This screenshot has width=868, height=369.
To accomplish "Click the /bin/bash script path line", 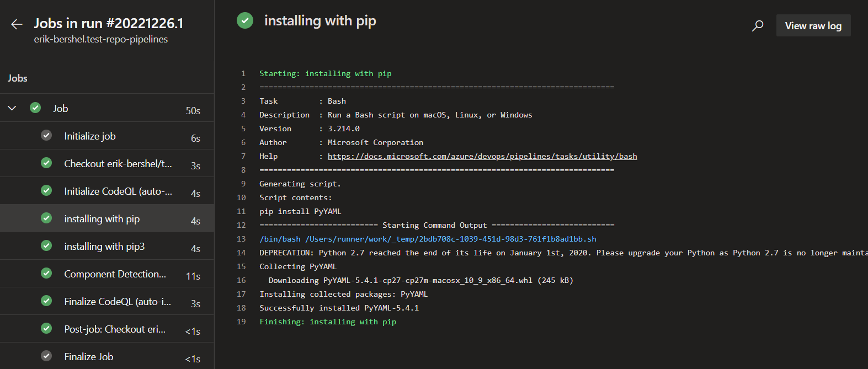I will coord(428,239).
